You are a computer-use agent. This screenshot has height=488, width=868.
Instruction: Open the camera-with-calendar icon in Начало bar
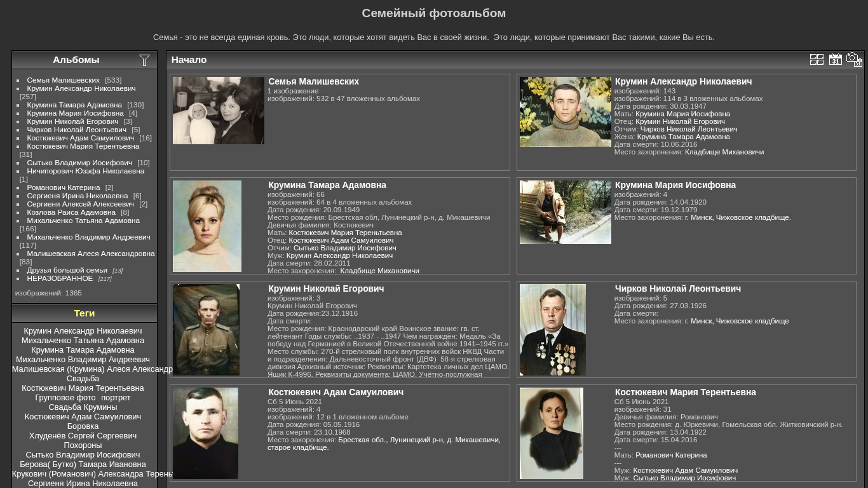click(x=854, y=59)
